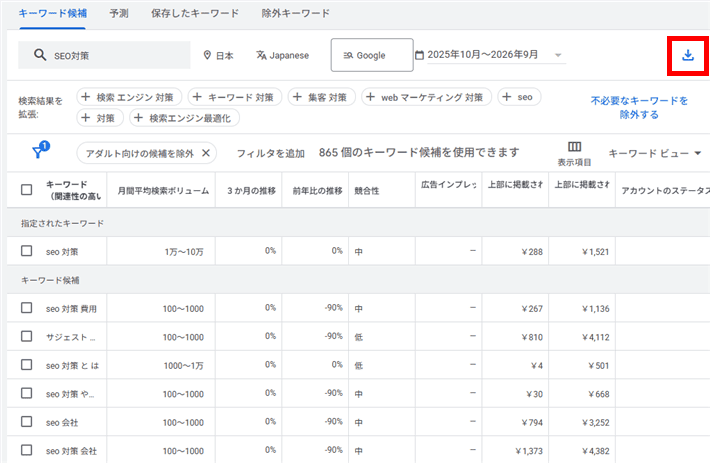Open 除外キーワード tab
This screenshot has width=710, height=463.
click(x=296, y=14)
